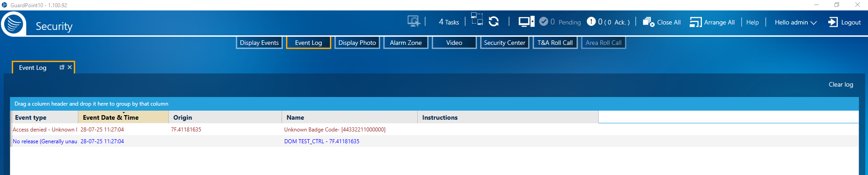The height and width of the screenshot is (175, 868).
Task: Click the Arrange All windows icon
Action: pos(696,22)
